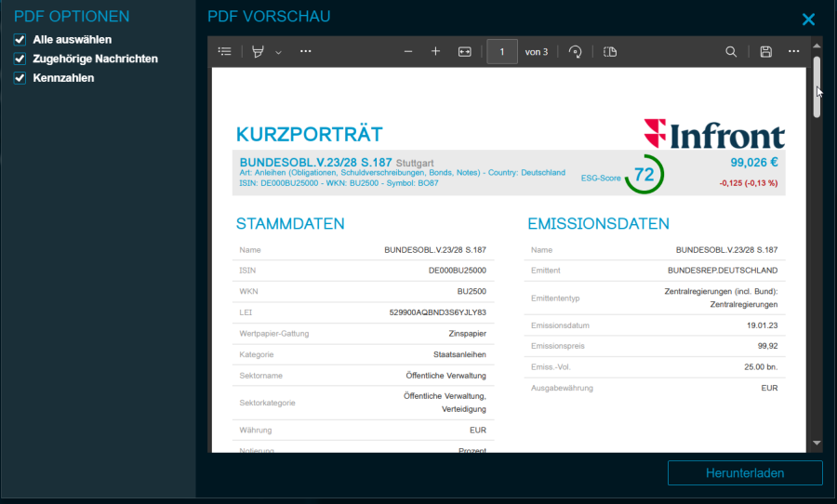This screenshot has height=504, width=837.
Task: Click the fit-to-width icon
Action: 465,52
